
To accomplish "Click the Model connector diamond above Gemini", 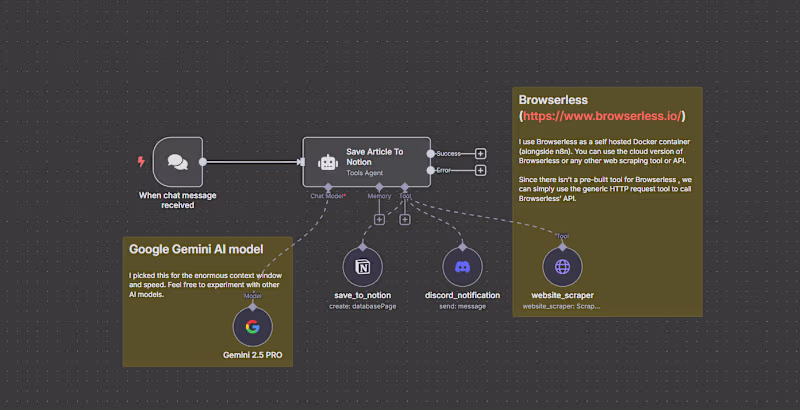I will coord(253,308).
